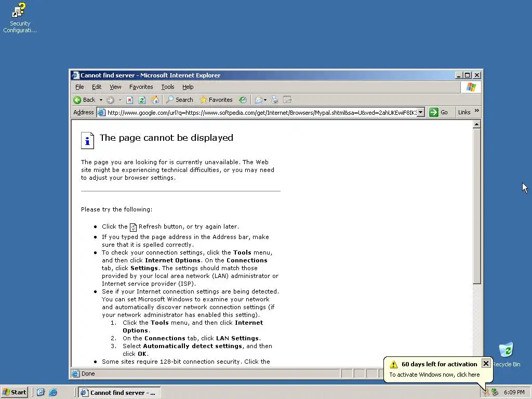Click the Forward arrow button
532x399 pixels.
[110, 100]
